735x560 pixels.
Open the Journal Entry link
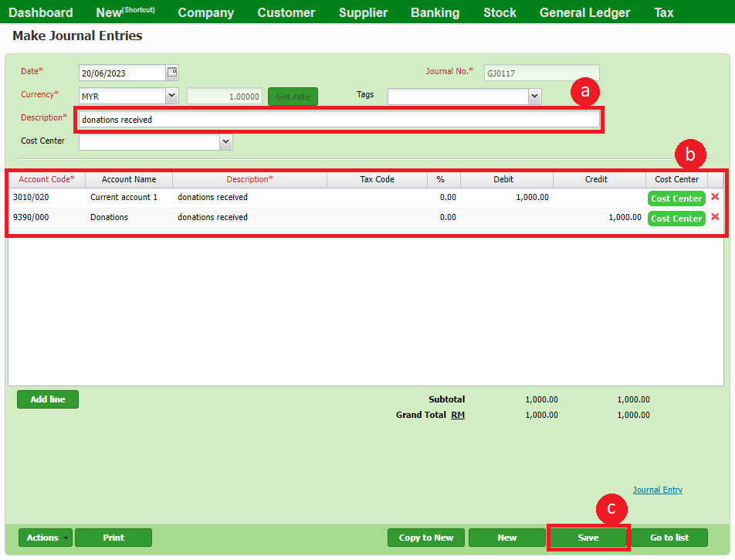[658, 490]
